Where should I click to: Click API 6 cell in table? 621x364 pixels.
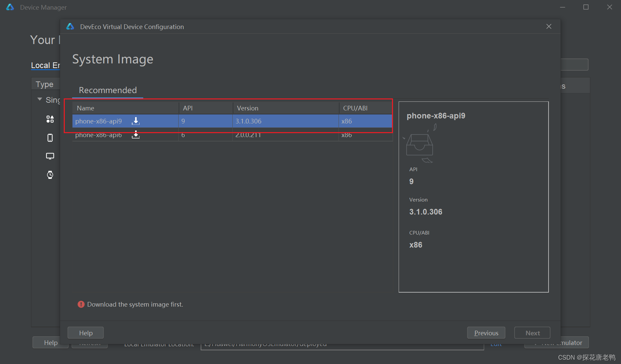[206, 135]
